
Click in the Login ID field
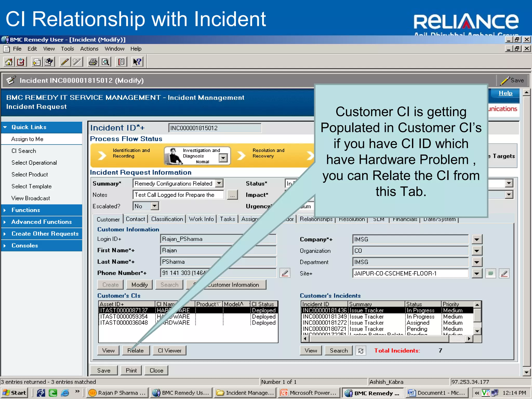218,239
